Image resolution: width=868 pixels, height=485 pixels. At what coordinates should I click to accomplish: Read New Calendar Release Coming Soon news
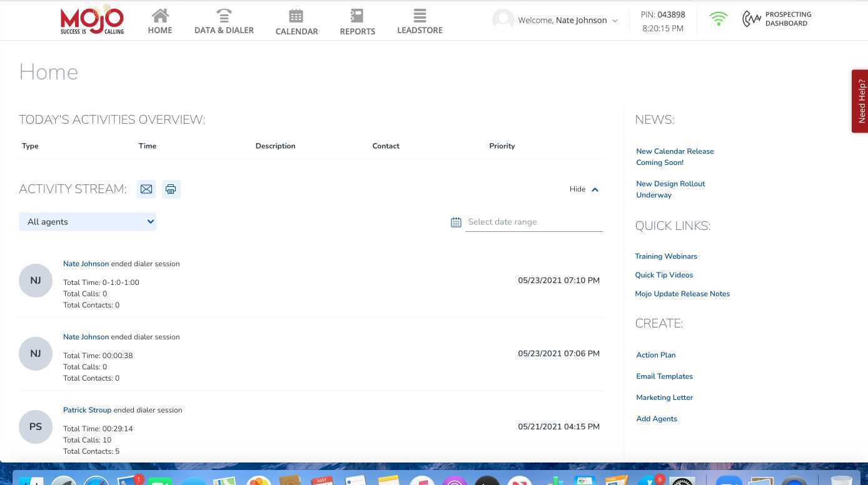click(x=675, y=157)
